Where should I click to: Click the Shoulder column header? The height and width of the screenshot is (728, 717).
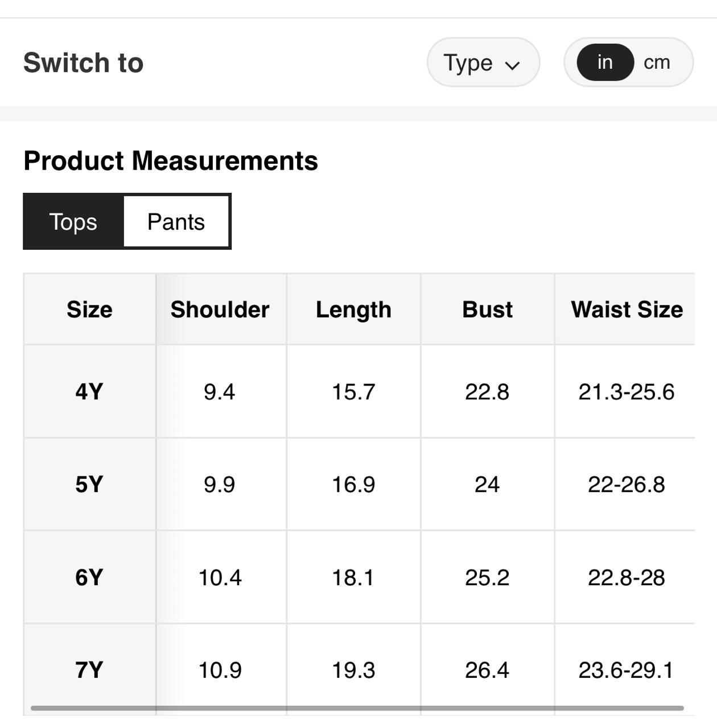(x=220, y=309)
